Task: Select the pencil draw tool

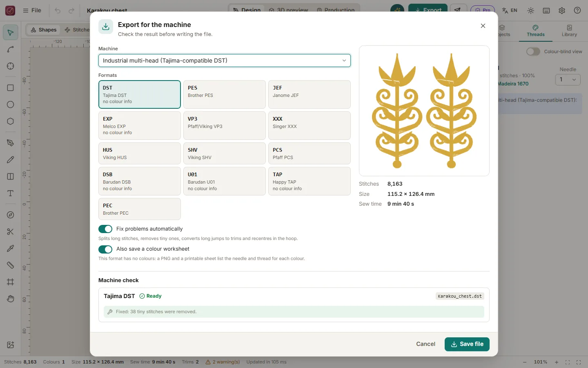Action: [x=11, y=160]
